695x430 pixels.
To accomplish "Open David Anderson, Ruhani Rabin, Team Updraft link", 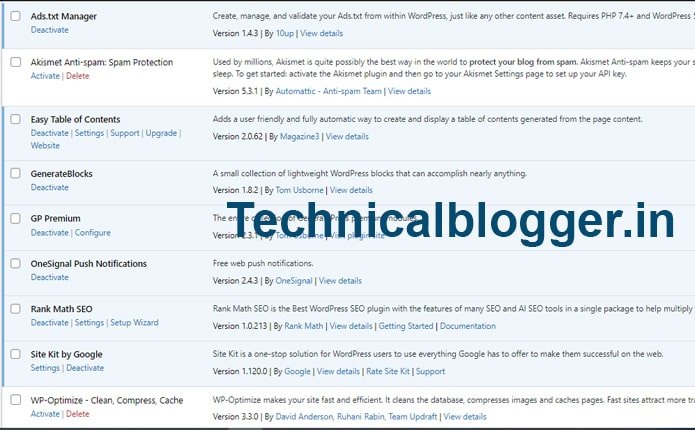I will [x=356, y=417].
